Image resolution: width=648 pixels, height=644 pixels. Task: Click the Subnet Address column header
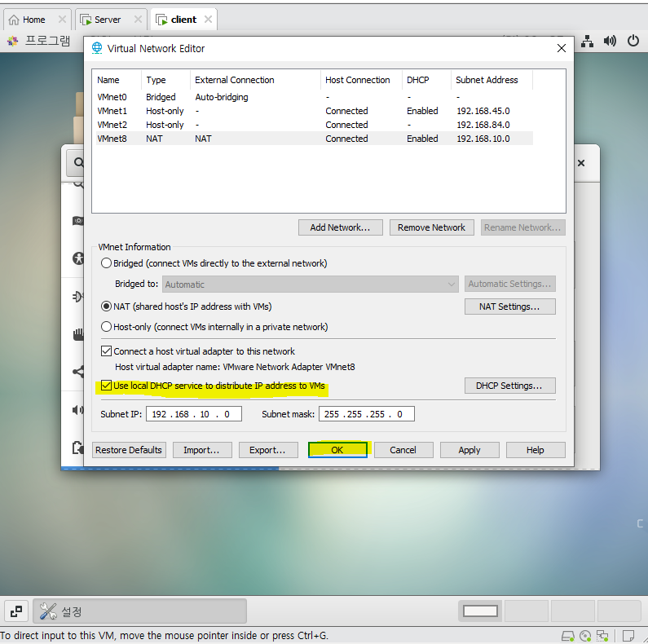tap(492, 80)
